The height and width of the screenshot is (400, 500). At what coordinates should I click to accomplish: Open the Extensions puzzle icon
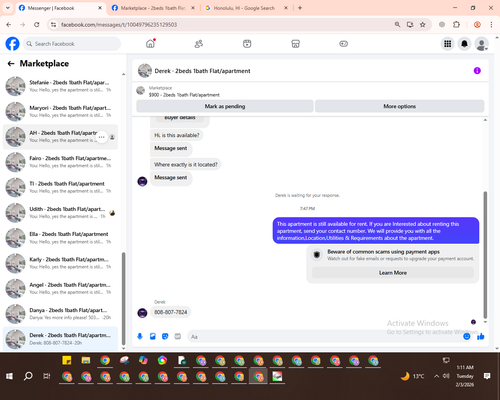tap(456, 24)
